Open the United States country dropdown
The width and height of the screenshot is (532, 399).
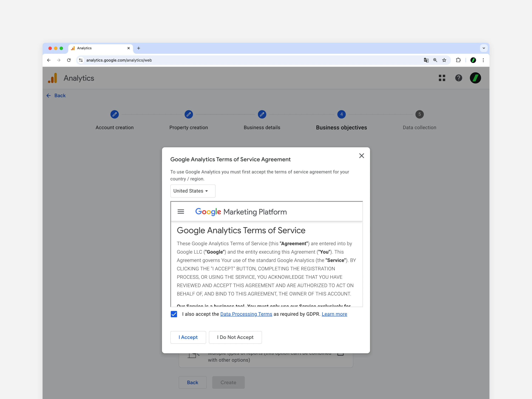[193, 191]
